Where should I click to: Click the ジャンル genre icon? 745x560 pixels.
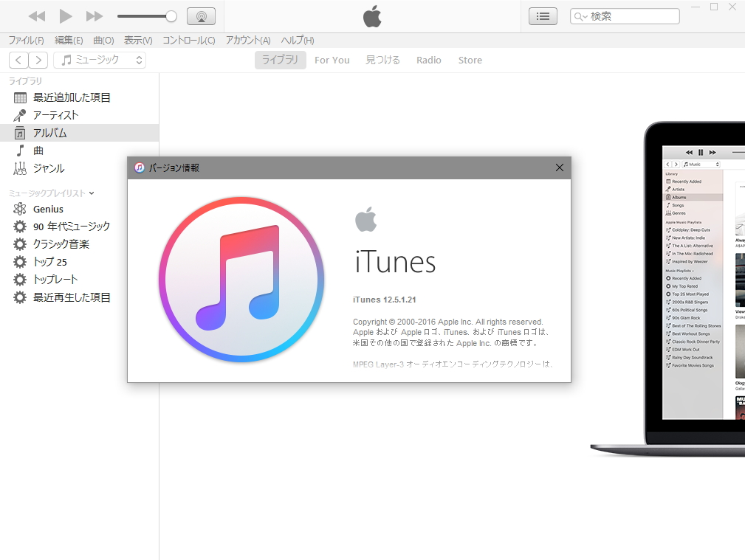[x=20, y=169]
